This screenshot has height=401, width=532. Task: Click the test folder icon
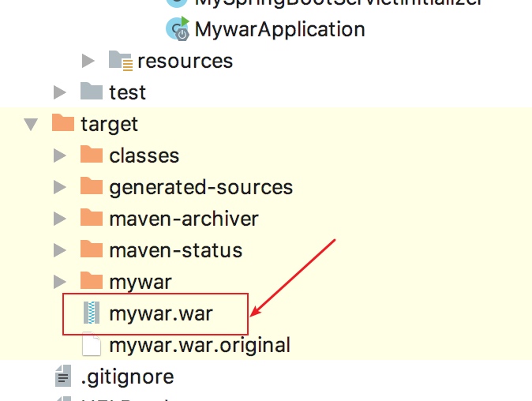(x=92, y=92)
